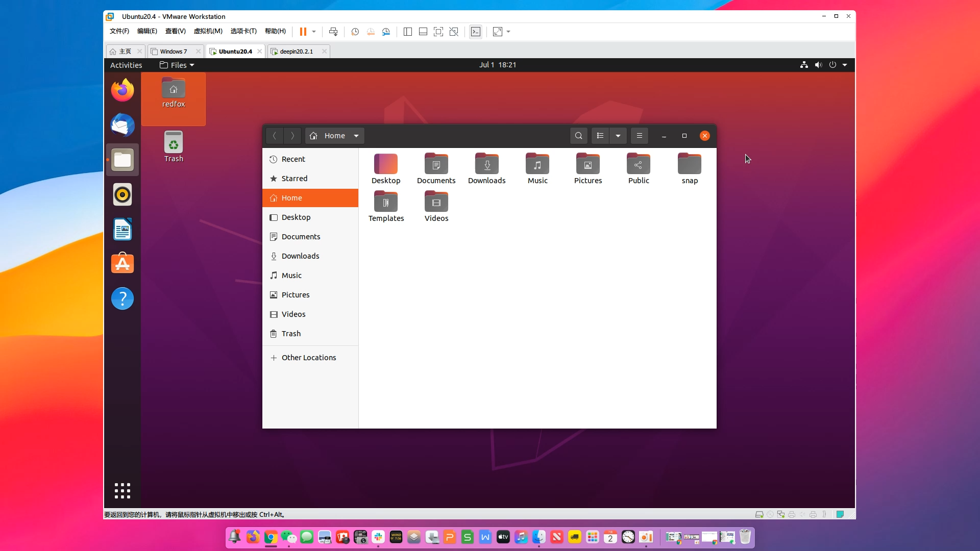Open Ubuntu Software from dock
This screenshot has height=551, width=980.
[122, 264]
